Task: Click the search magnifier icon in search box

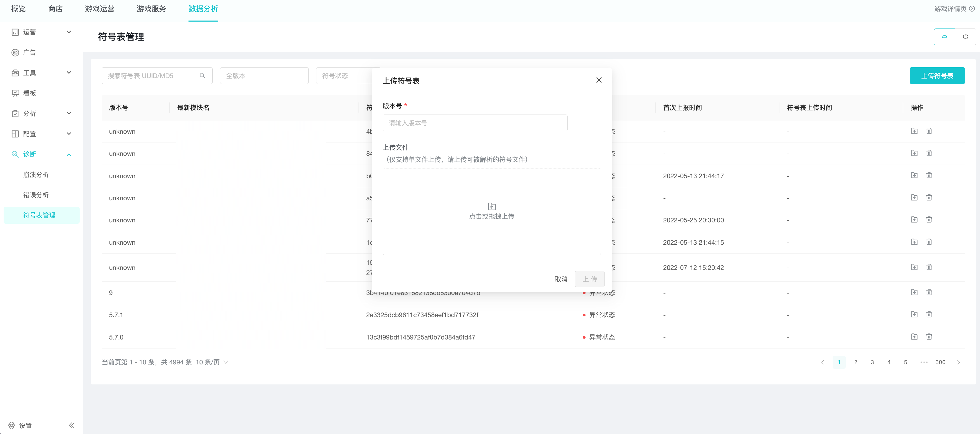Action: tap(202, 76)
